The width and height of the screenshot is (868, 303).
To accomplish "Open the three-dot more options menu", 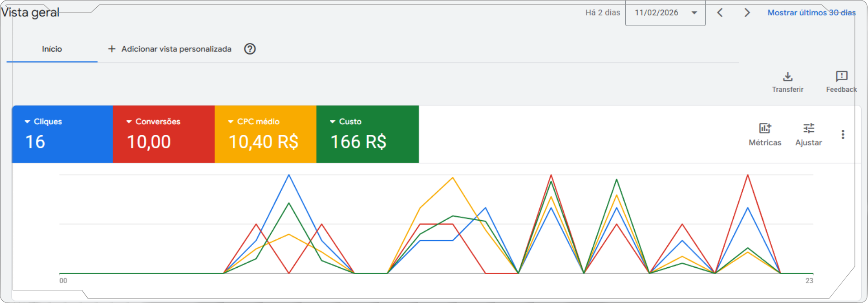I will coord(843,134).
